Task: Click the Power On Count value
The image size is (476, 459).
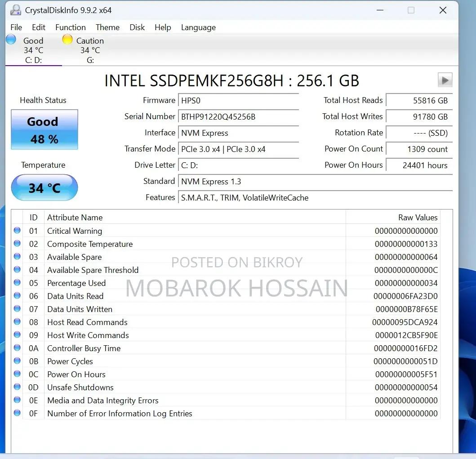Action: (419, 149)
